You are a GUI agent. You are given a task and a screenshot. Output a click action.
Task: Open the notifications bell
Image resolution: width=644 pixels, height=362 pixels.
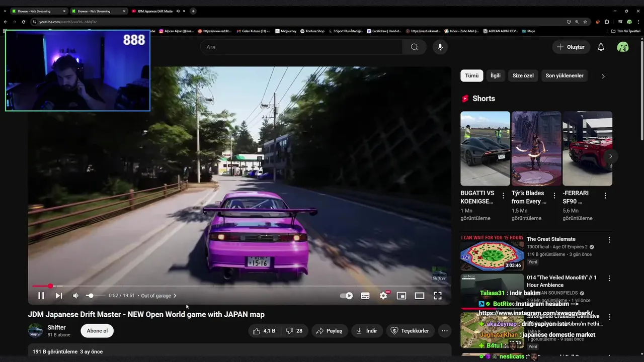(x=601, y=47)
